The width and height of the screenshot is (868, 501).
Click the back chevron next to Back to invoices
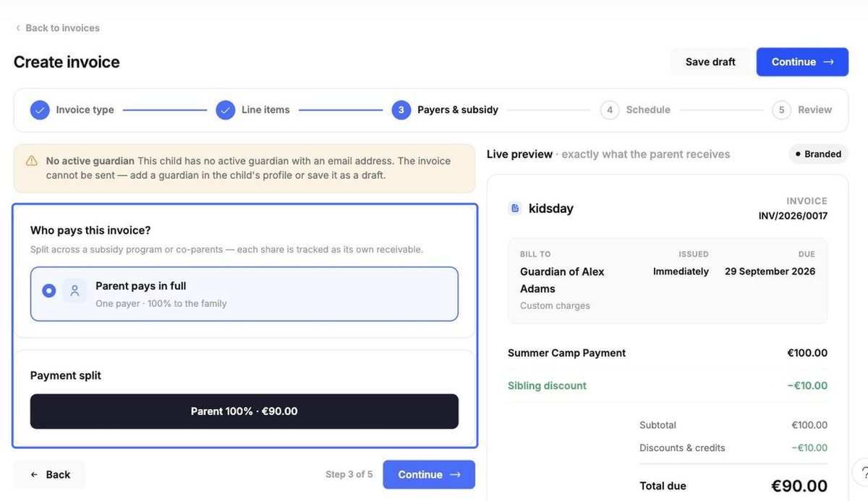[18, 28]
